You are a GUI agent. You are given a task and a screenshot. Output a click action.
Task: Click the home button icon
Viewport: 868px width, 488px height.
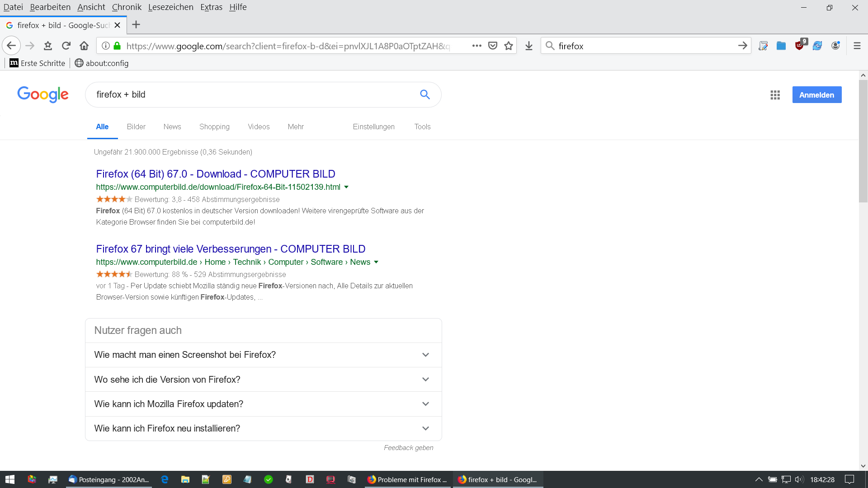click(x=84, y=46)
